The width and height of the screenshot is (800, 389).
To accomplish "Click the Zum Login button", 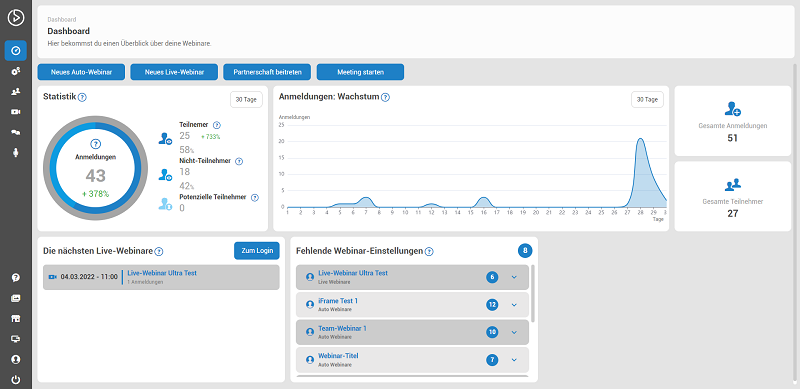I will [x=257, y=251].
